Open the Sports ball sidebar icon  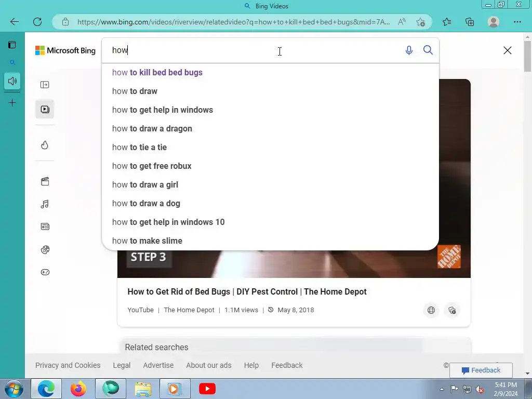(45, 250)
